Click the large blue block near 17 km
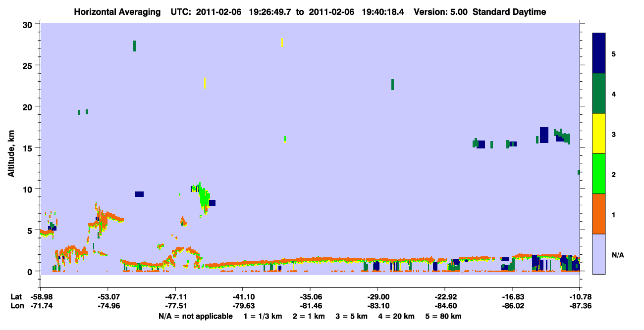The height and width of the screenshot is (330, 644). click(x=544, y=135)
